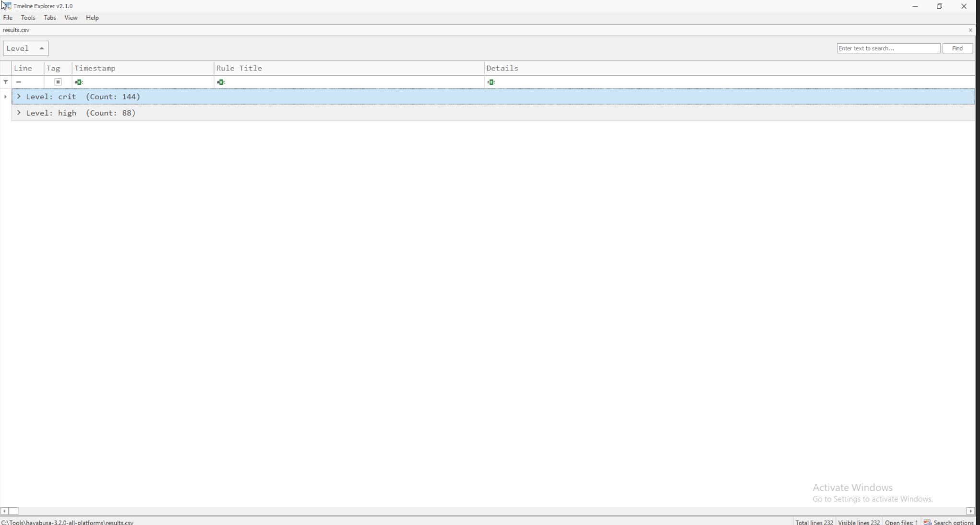This screenshot has width=980, height=525.
Task: Click the Line filter equals icon
Action: point(19,82)
